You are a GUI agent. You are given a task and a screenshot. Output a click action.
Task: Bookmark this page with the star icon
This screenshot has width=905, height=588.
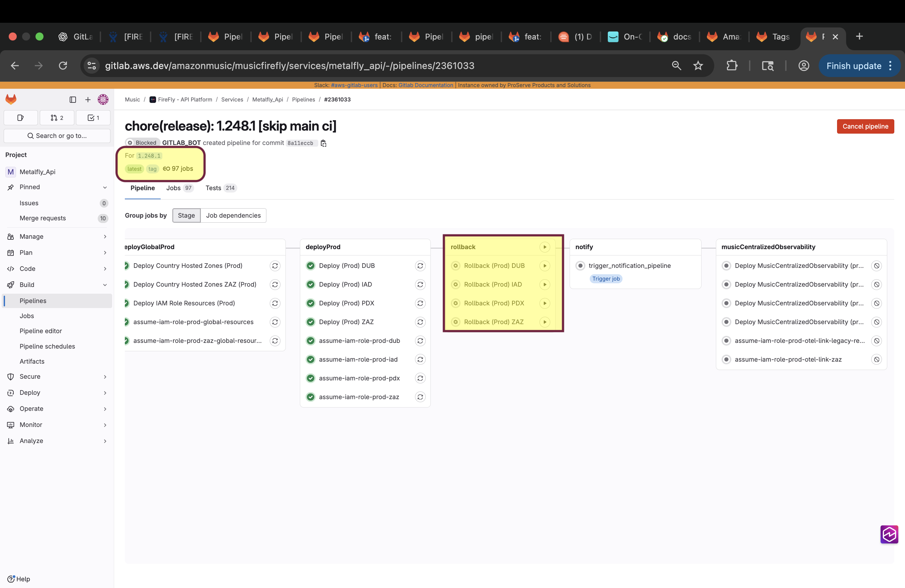[x=698, y=66]
